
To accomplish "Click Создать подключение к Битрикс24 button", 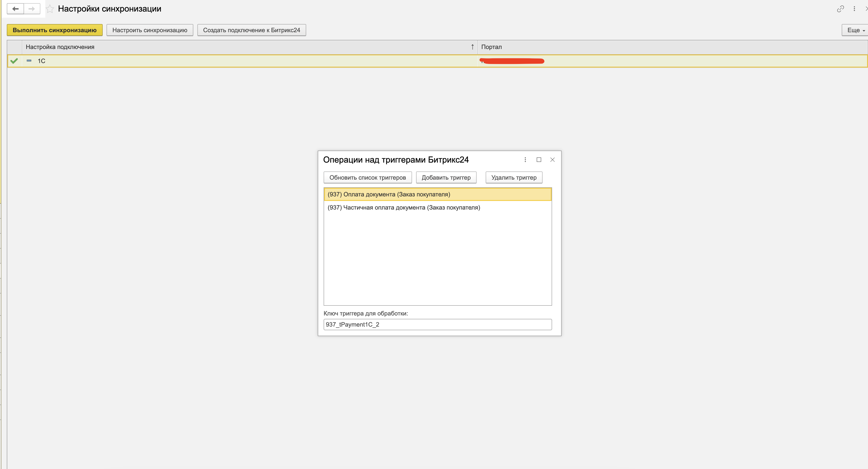I will pos(251,30).
